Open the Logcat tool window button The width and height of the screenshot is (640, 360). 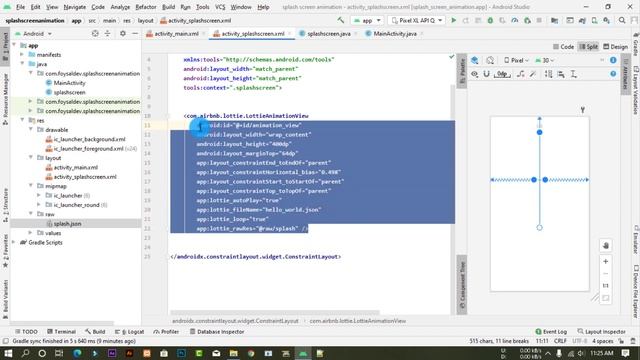(x=129, y=331)
